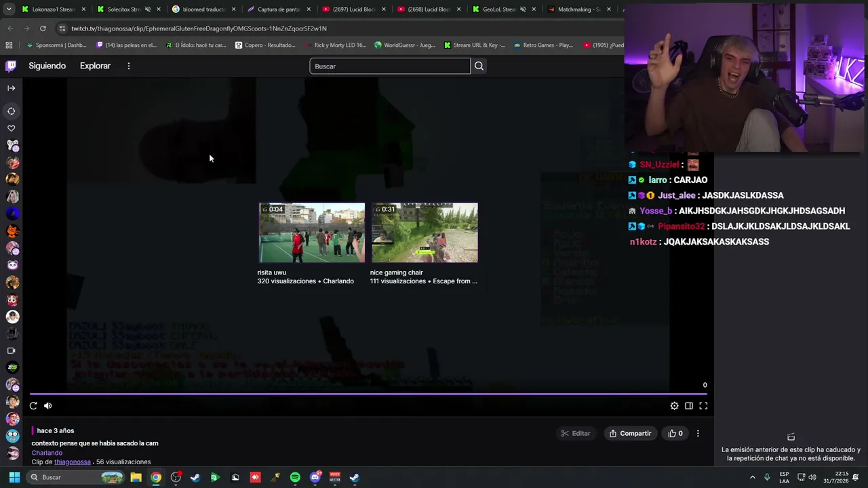Go to the Explorar tab
This screenshot has width=868, height=488.
pyautogui.click(x=95, y=66)
